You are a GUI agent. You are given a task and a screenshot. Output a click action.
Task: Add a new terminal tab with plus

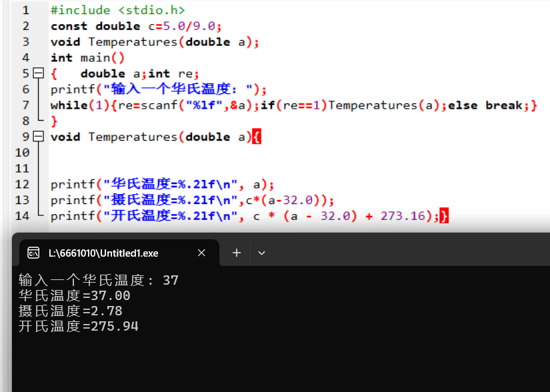237,253
